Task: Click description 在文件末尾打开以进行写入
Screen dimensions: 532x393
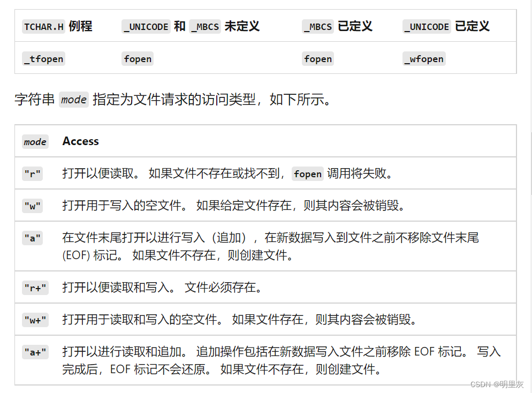Action: 270,246
